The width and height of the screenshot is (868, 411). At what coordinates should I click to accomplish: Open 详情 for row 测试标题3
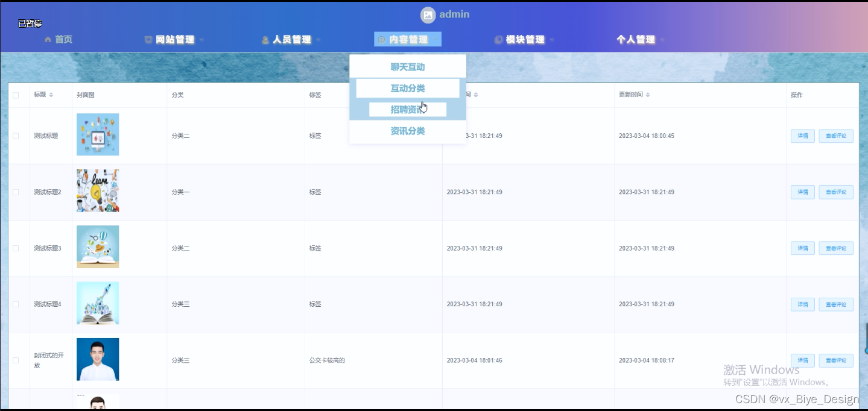(803, 248)
